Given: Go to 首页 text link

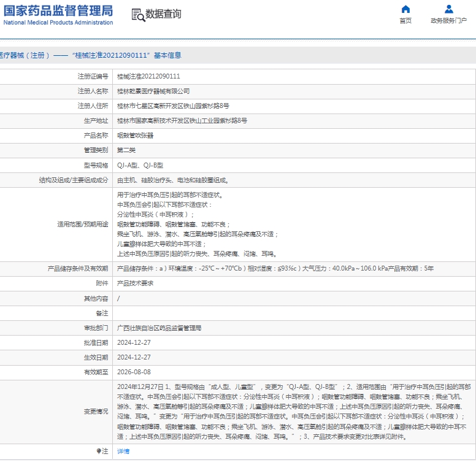Looking at the screenshot, I should [405, 21].
